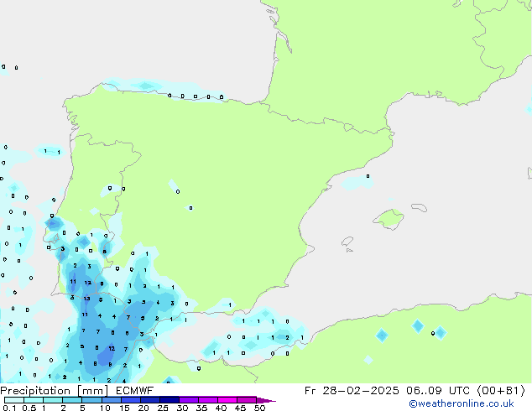Click the '[mm]' unit label
Viewport: 532px width, 411px height.
[x=92, y=391]
